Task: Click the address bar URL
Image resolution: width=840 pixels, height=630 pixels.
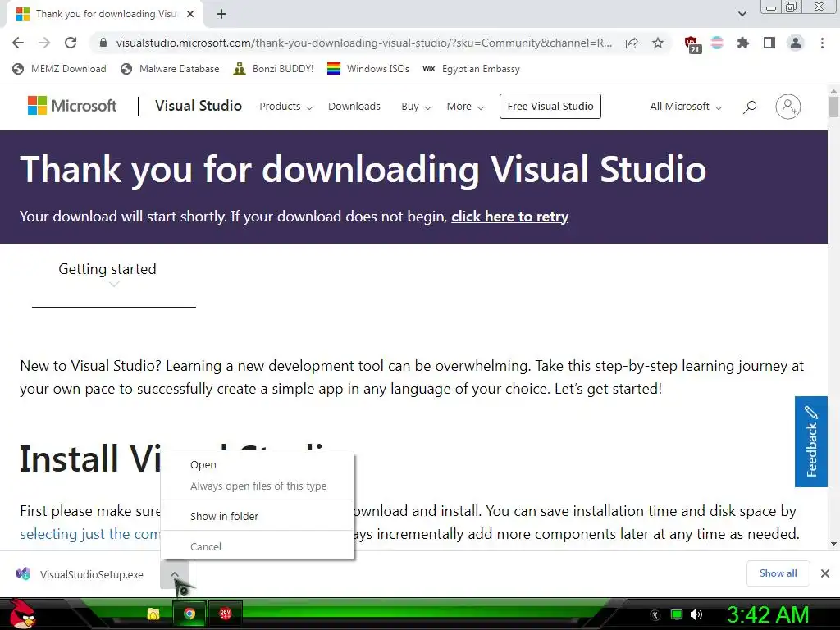Action: (363, 43)
